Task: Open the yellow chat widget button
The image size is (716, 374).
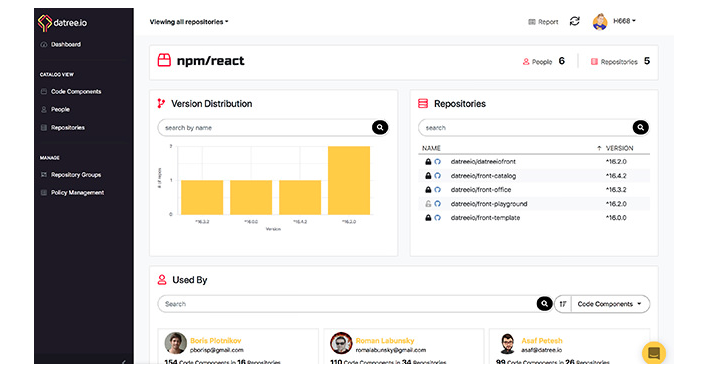Action: point(654,353)
